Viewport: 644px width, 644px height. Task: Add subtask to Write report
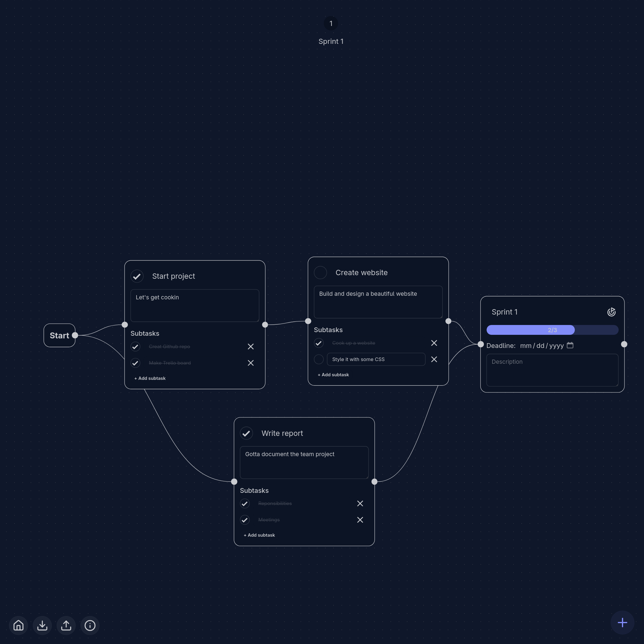click(x=259, y=535)
